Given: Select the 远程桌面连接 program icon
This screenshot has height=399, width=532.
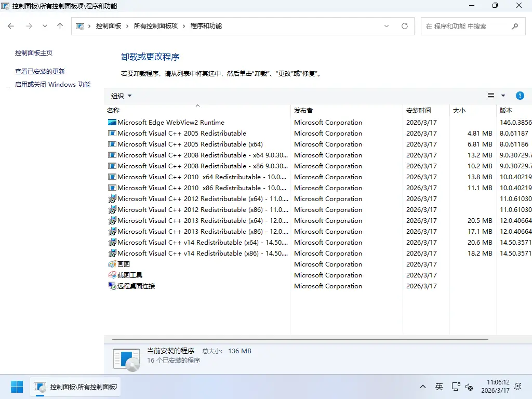Looking at the screenshot, I should pos(112,286).
